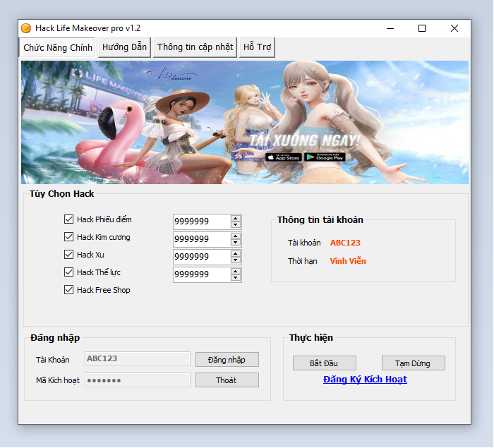Decrease Hack Kim cương value with down arrow
This screenshot has height=448, width=494.
point(236,243)
